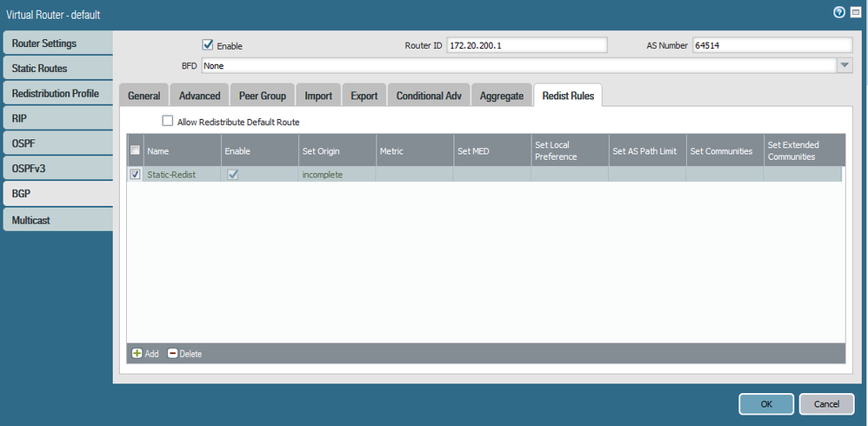Open Static Routes in the sidebar
The width and height of the screenshot is (868, 426).
pos(58,69)
